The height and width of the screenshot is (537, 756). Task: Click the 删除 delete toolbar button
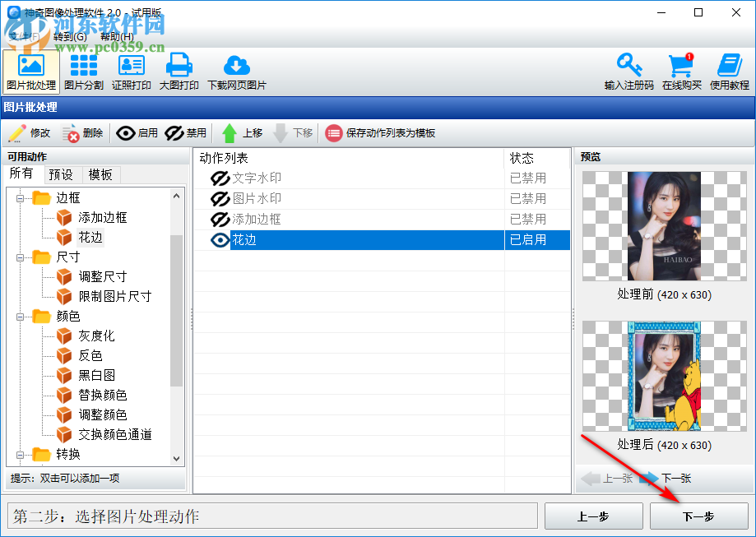point(82,133)
